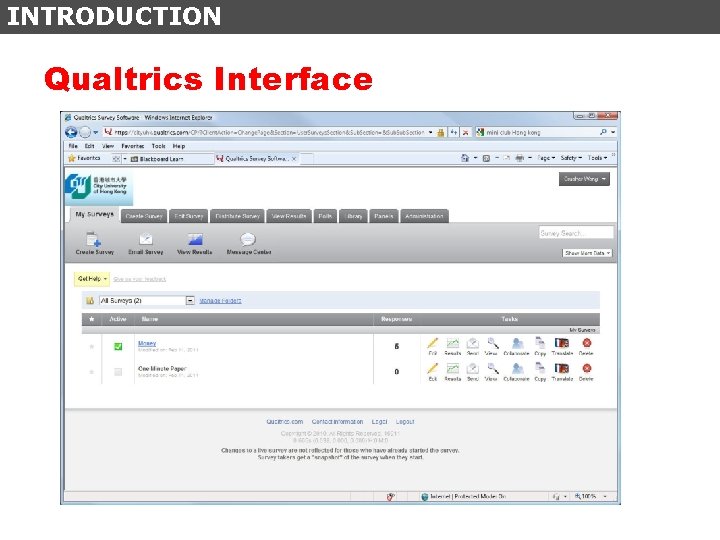This screenshot has height=540, width=720.
Task: Switch to the Distribute Survey tab
Action: [237, 216]
